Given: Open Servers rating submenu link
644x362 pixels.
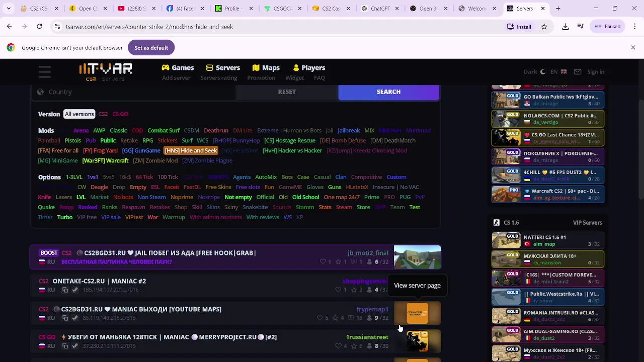Looking at the screenshot, I should [219, 78].
